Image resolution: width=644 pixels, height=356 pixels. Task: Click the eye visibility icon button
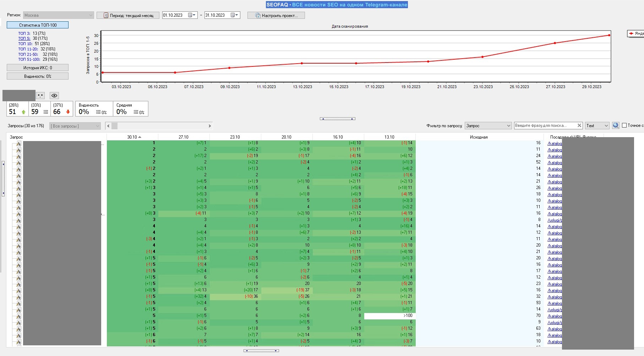[x=54, y=96]
